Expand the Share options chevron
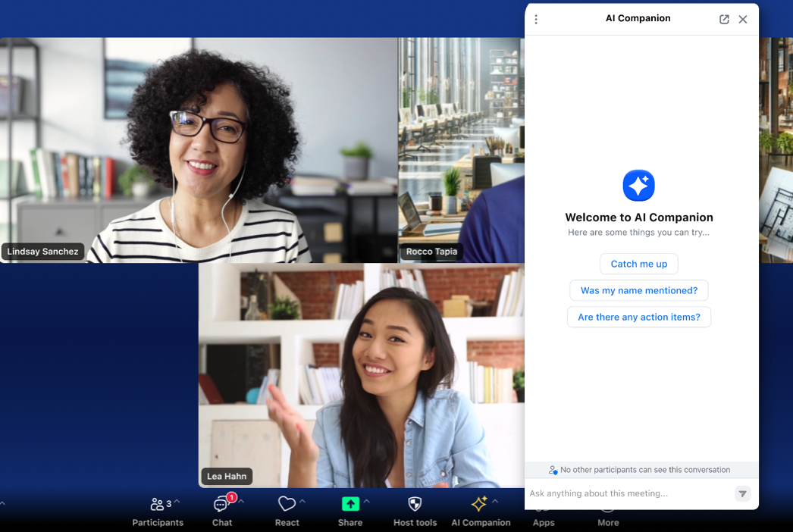This screenshot has height=532, width=793. pyautogui.click(x=367, y=501)
